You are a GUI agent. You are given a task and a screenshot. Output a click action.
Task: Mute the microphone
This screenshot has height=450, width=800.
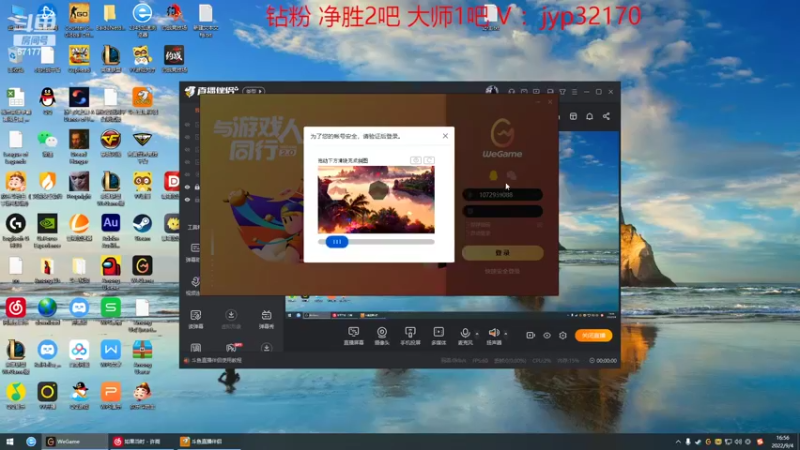(x=465, y=336)
